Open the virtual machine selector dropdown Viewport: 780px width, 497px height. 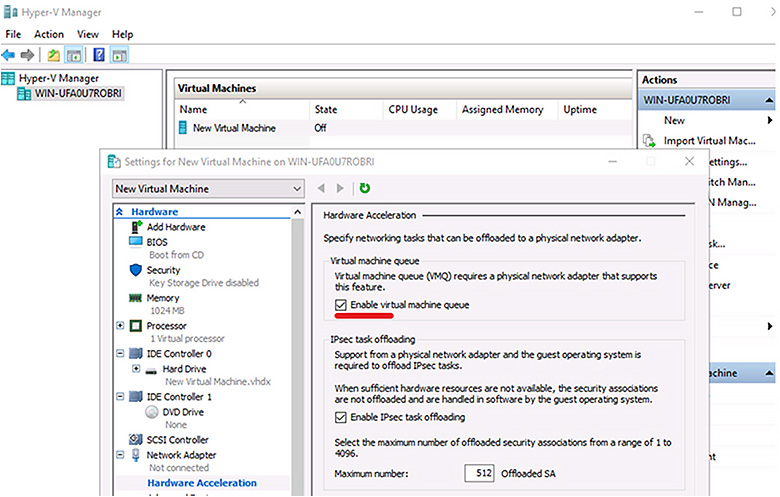(x=208, y=189)
